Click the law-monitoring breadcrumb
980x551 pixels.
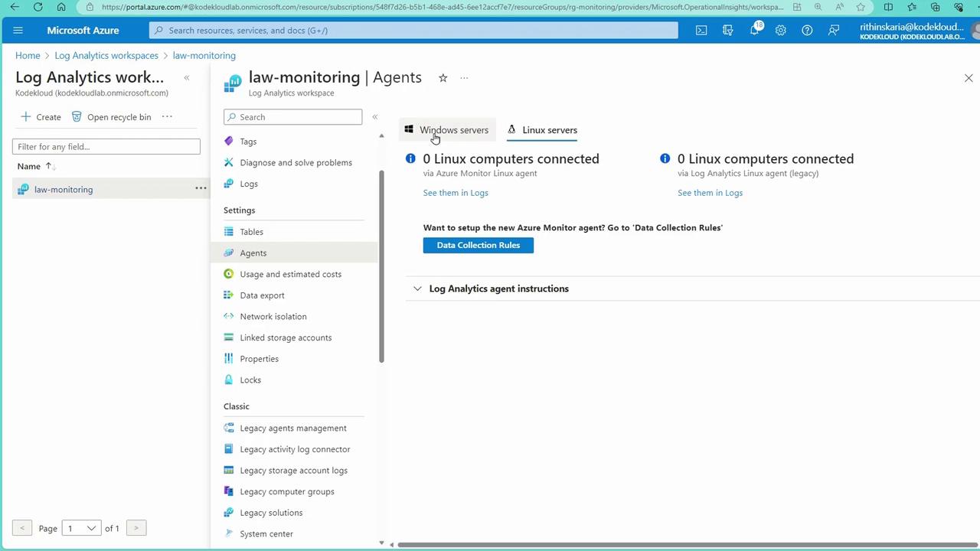tap(204, 56)
